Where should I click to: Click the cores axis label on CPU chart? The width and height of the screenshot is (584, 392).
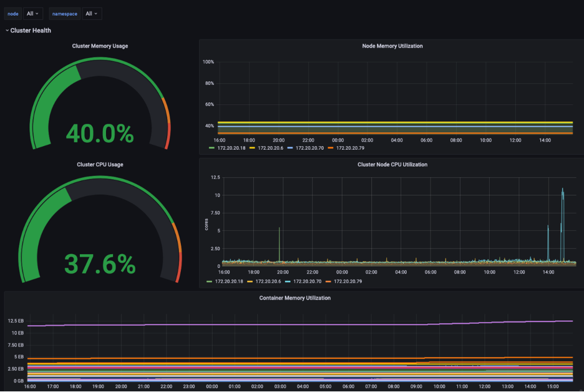[x=207, y=224]
